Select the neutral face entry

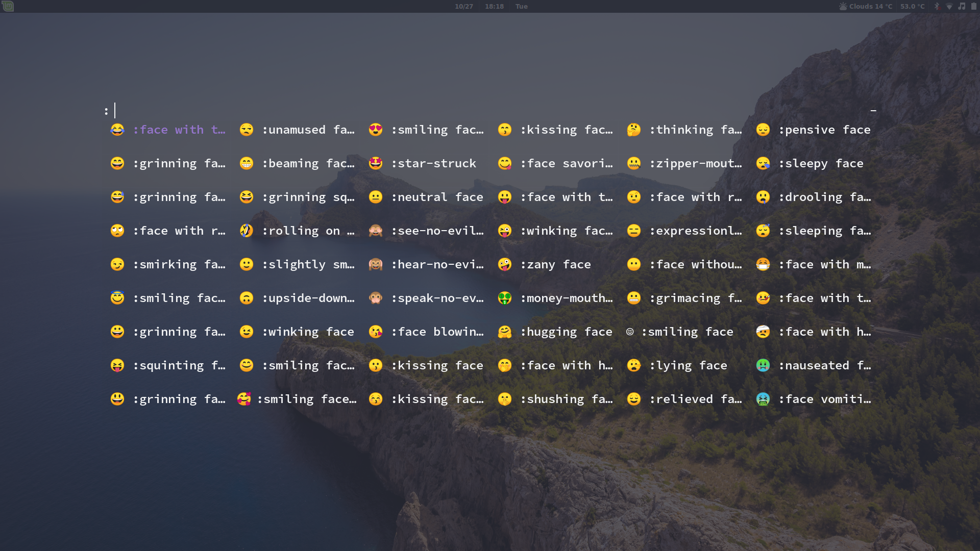click(436, 197)
